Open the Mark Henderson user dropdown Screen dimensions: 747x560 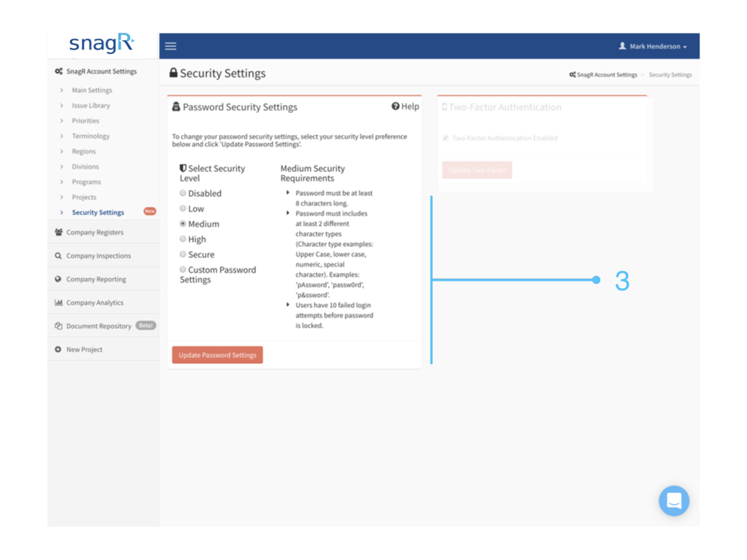coord(653,46)
